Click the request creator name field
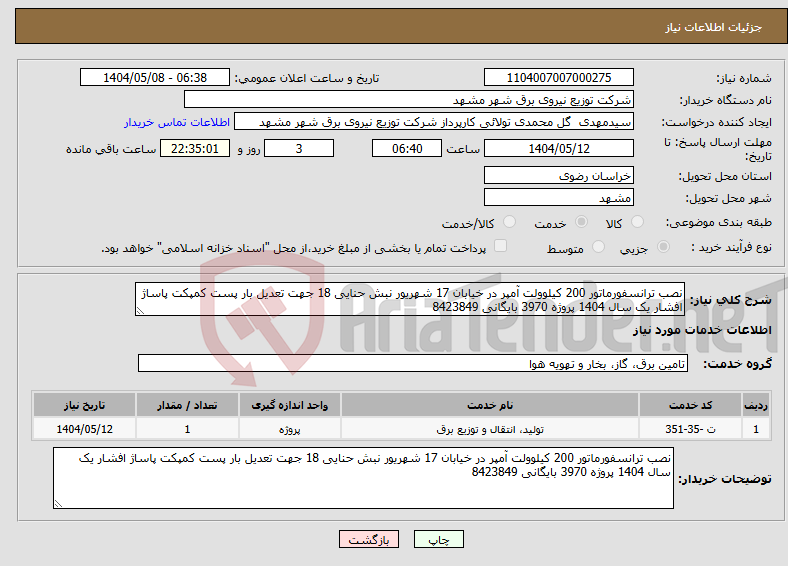Image resolution: width=788 pixels, height=566 pixels. click(434, 122)
